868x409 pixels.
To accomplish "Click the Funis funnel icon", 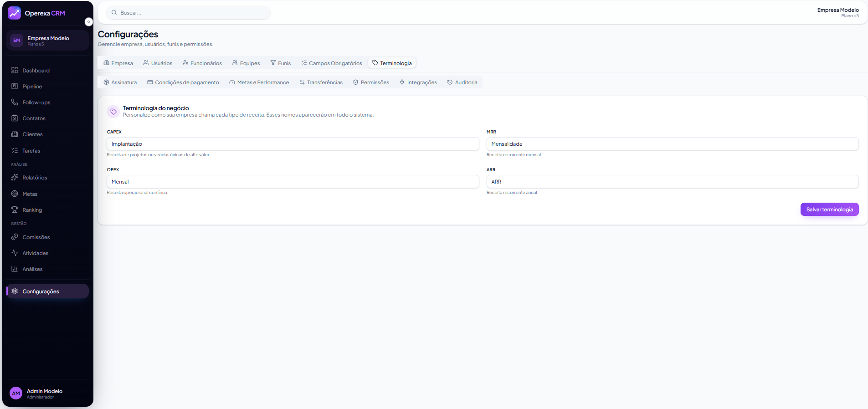I will (x=273, y=63).
